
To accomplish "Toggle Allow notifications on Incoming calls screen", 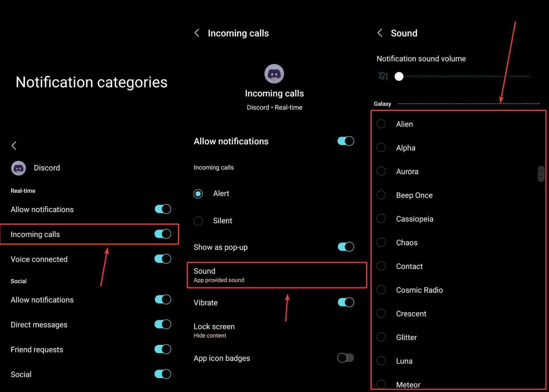I will (346, 141).
